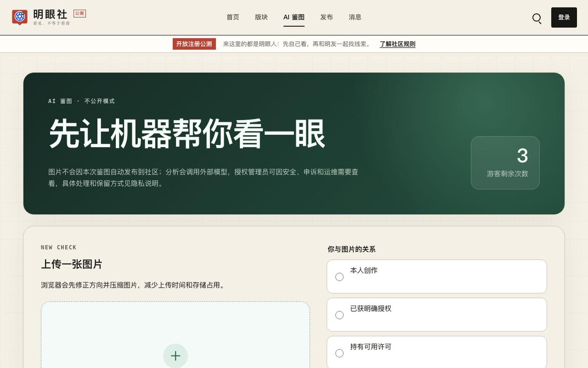Click the 明眼社 site title
This screenshot has height=368, width=588.
coord(50,14)
